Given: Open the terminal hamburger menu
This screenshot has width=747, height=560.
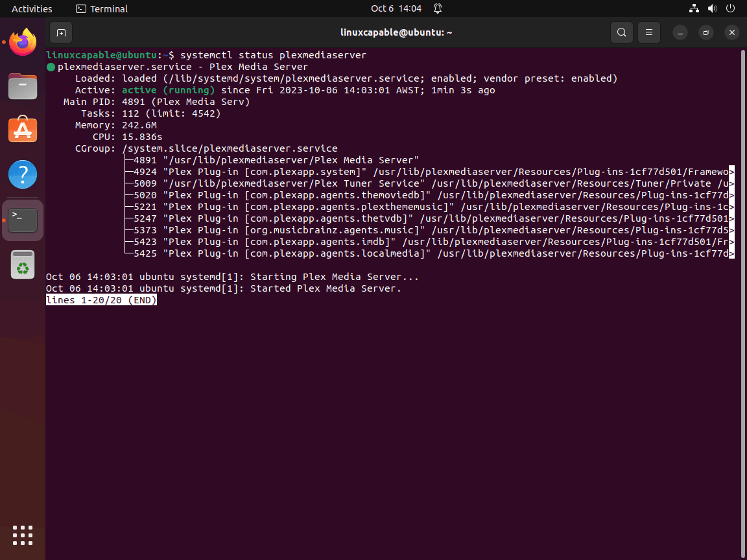Looking at the screenshot, I should (648, 32).
